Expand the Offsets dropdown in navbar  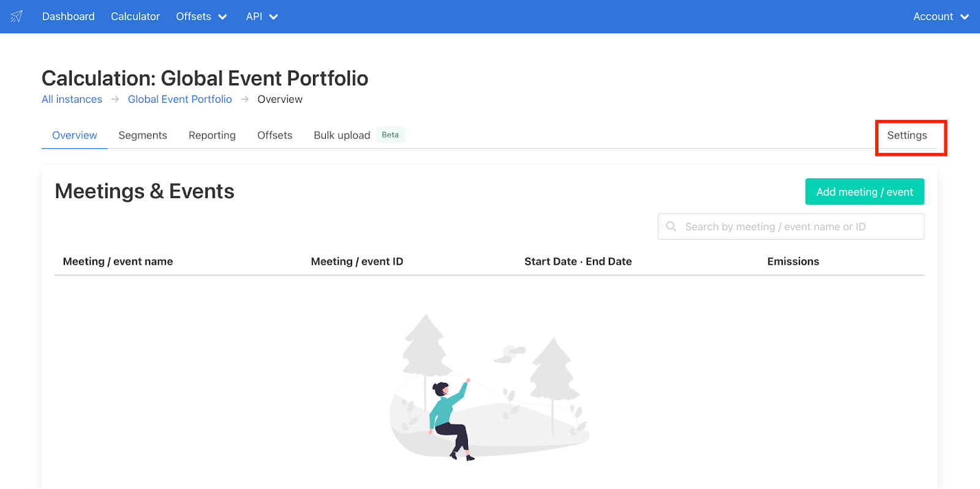point(201,17)
